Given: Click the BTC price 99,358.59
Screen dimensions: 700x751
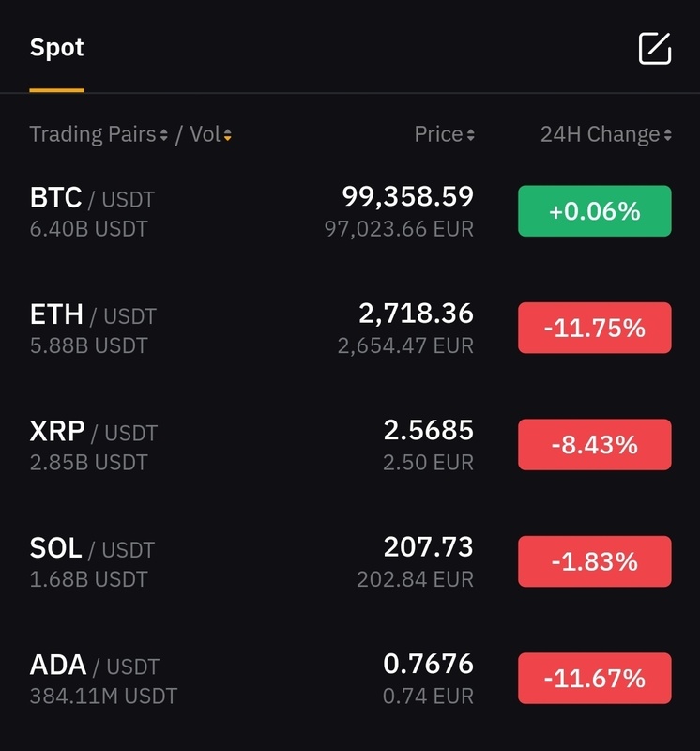Looking at the screenshot, I should 407,196.
